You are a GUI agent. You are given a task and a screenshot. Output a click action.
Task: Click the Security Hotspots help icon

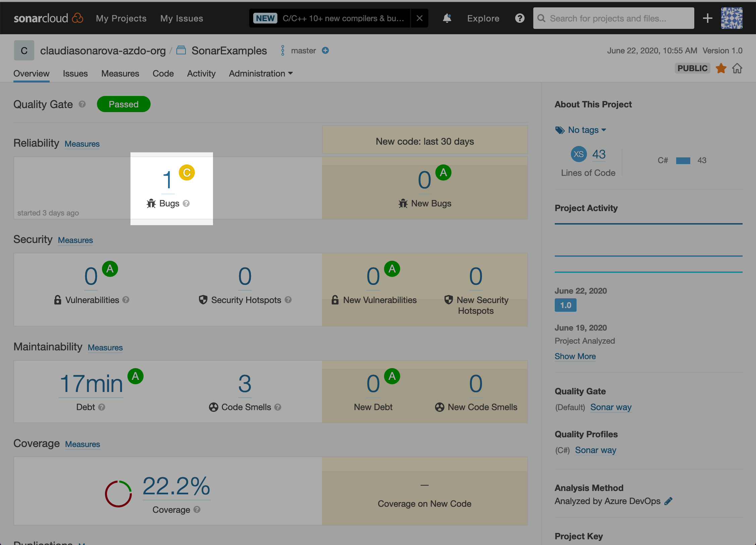[x=288, y=300]
